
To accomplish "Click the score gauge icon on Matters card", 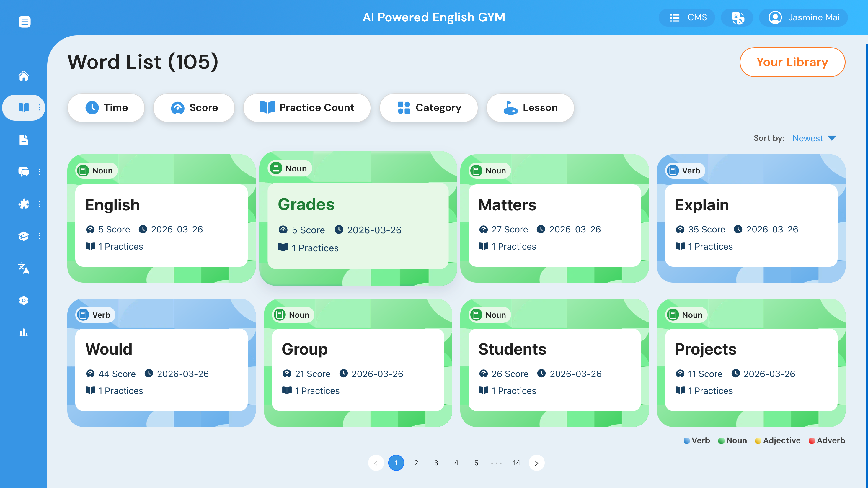I will pos(484,229).
